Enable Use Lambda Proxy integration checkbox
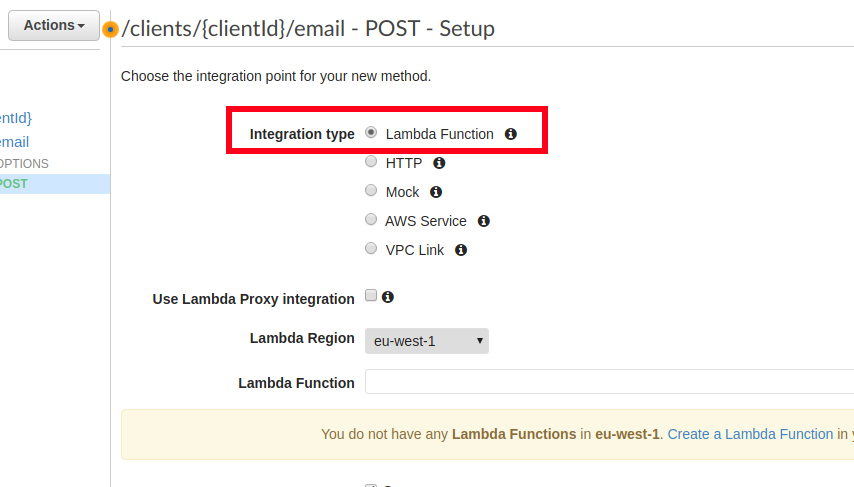Viewport: 854px width, 487px height. click(371, 295)
